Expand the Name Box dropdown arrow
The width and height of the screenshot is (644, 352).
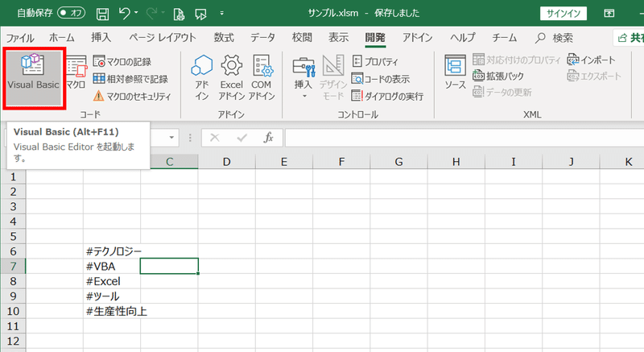171,138
